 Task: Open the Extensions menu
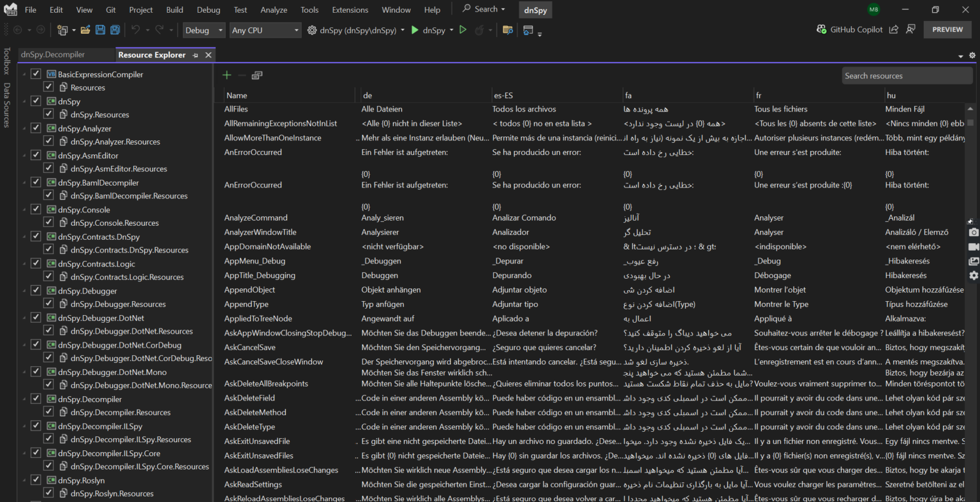click(x=350, y=10)
